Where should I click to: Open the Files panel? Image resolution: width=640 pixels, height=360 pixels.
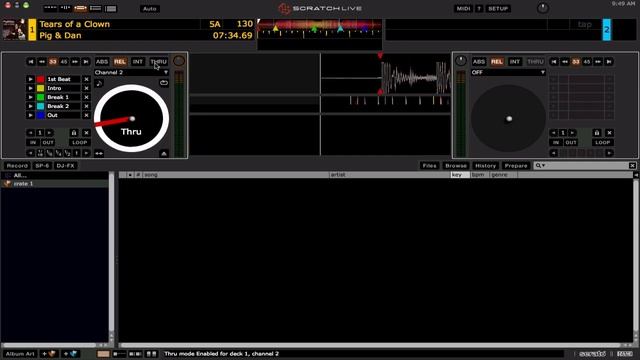(429, 166)
